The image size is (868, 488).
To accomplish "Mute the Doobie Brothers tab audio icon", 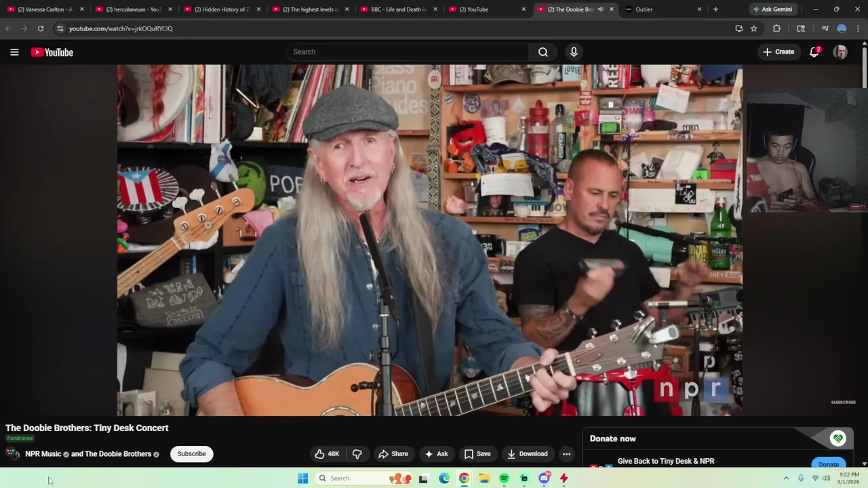I will (x=600, y=9).
